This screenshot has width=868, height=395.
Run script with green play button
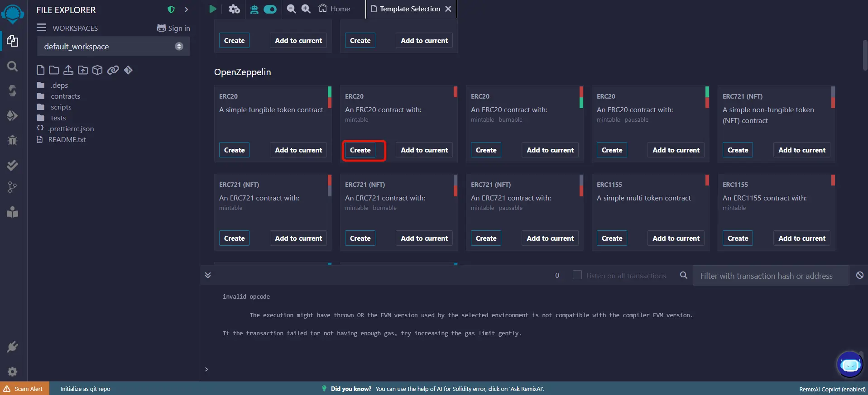212,9
